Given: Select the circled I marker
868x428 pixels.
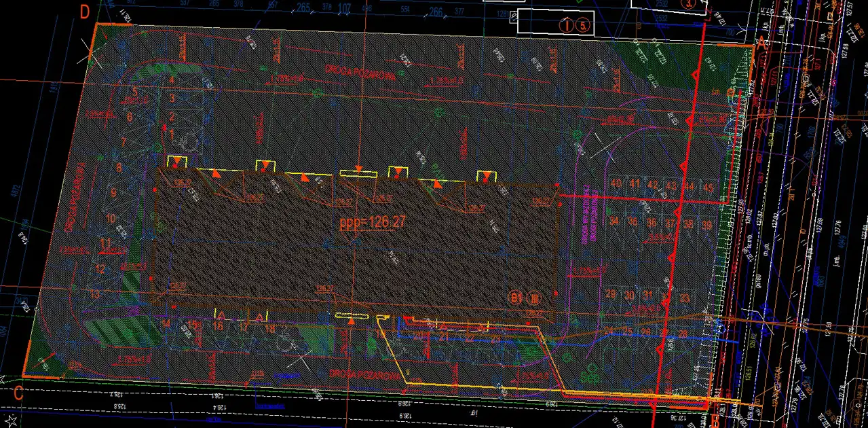Looking at the screenshot, I should (567, 26).
